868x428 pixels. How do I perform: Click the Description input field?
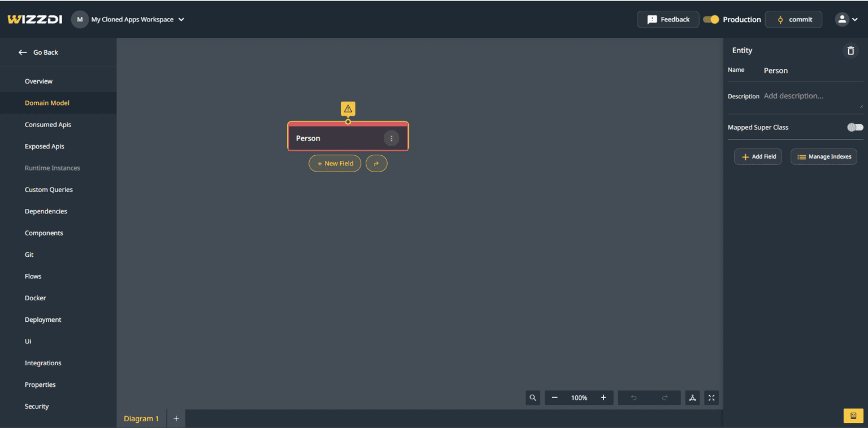[x=811, y=97]
